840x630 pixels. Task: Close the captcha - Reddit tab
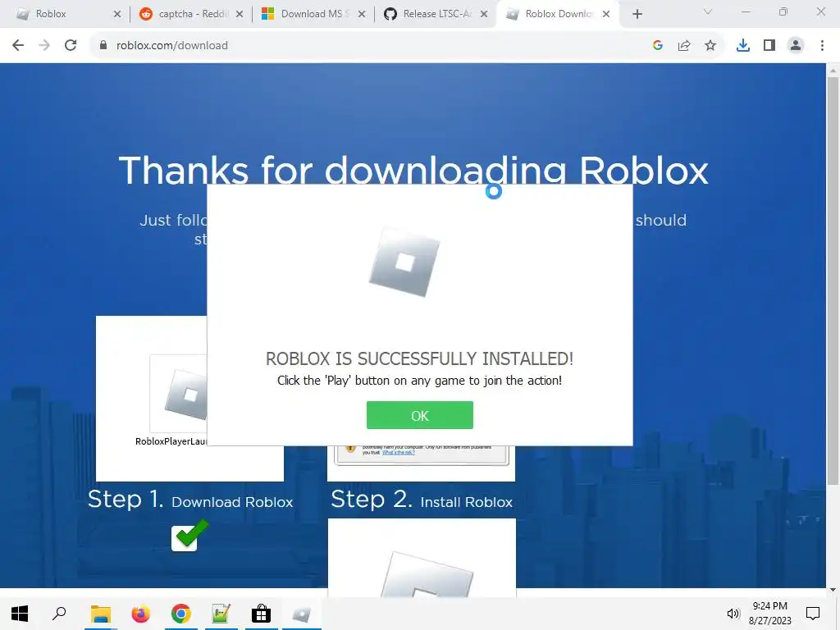tap(240, 14)
